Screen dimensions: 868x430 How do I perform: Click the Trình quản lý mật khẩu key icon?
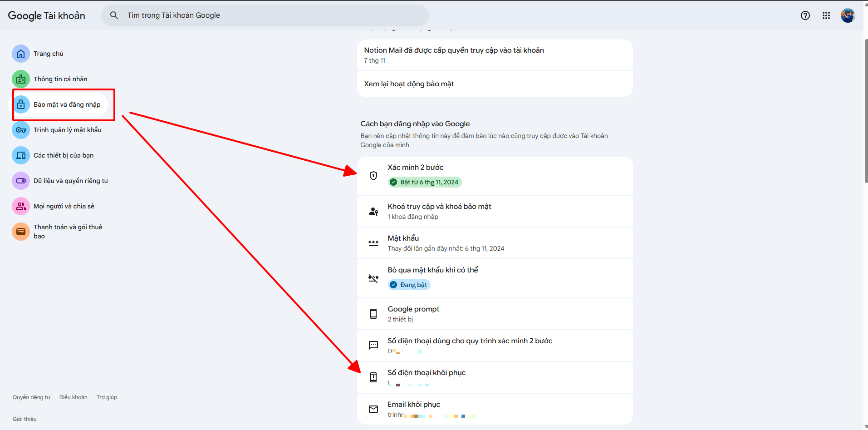click(21, 130)
